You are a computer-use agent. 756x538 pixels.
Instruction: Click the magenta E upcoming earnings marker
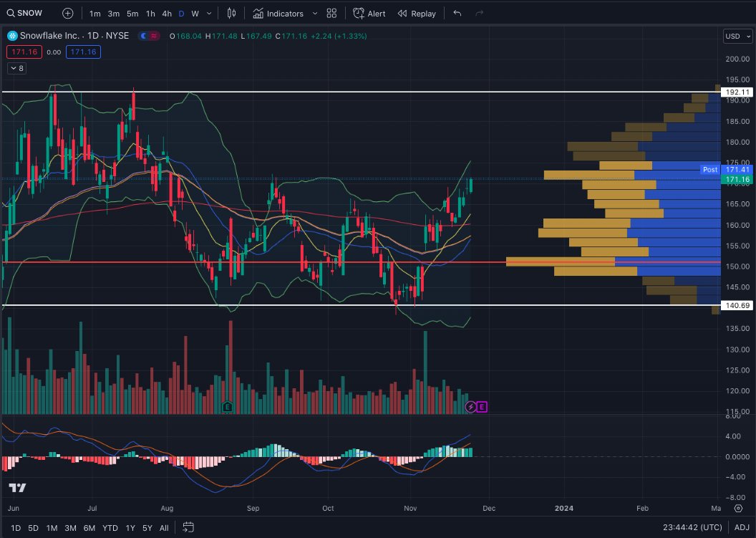point(482,407)
